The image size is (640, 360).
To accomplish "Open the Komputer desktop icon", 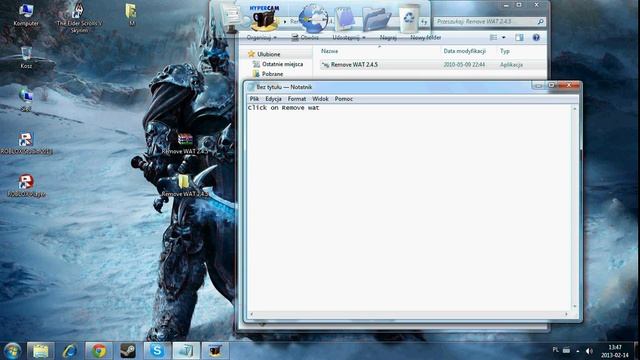I will click(26, 15).
